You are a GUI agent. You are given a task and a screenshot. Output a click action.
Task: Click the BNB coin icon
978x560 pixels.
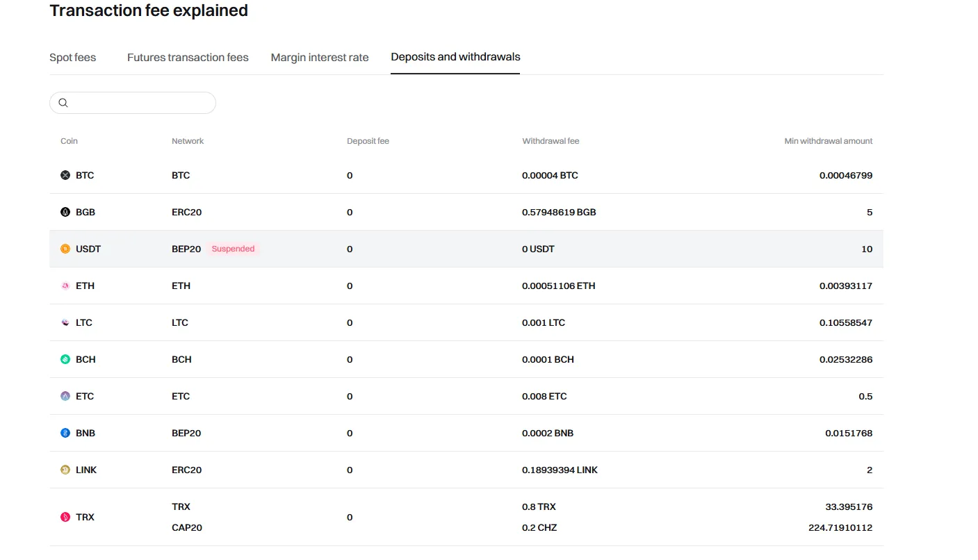click(x=65, y=433)
